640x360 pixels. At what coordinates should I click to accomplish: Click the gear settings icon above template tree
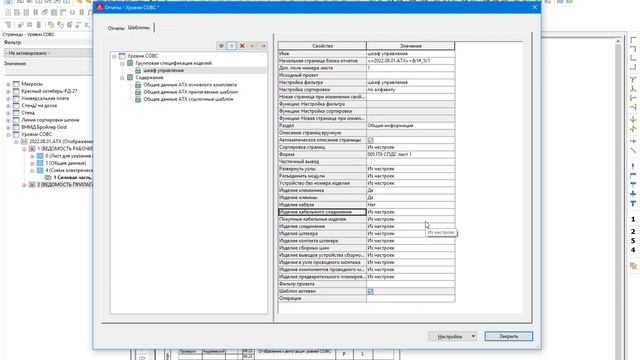point(221,46)
